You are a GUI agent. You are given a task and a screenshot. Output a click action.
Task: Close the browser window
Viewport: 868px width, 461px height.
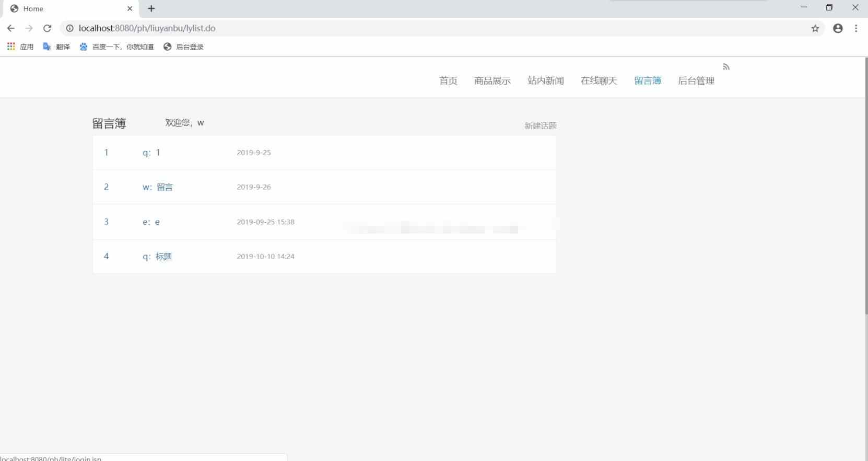(855, 7)
